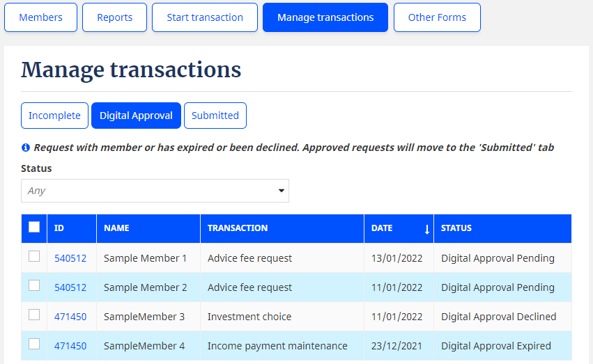Open the Reports tab
Screen dimensions: 593x364
click(114, 17)
